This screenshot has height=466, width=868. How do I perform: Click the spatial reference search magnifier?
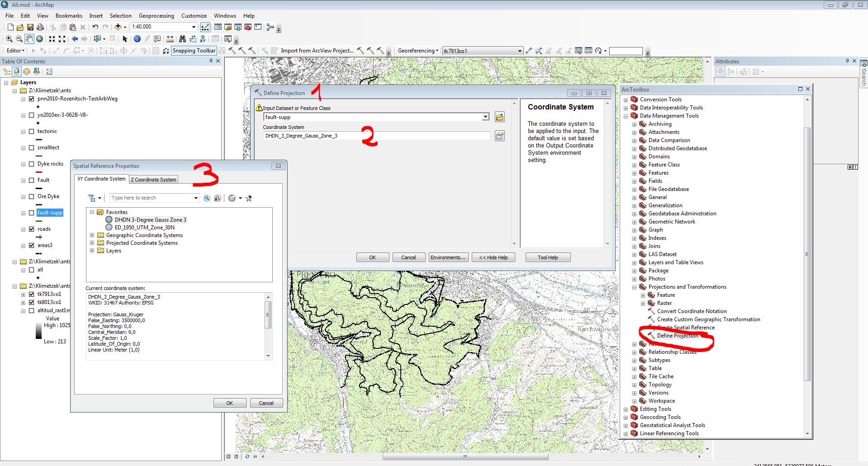[207, 198]
